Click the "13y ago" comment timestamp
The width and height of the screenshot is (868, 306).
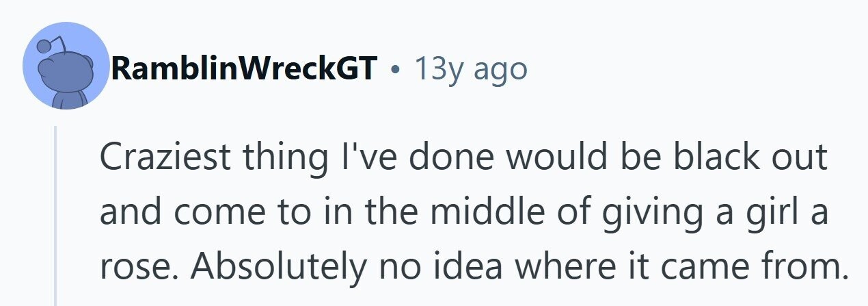click(x=471, y=68)
